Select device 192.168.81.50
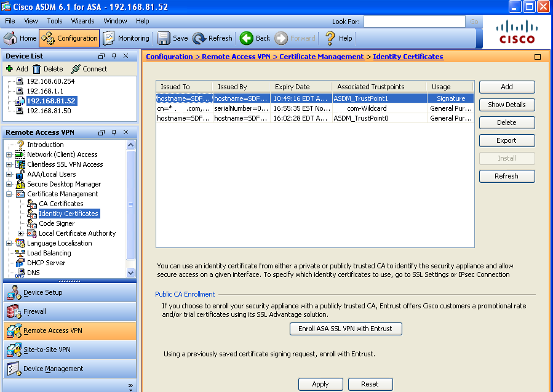This screenshot has width=553, height=392. [x=49, y=111]
